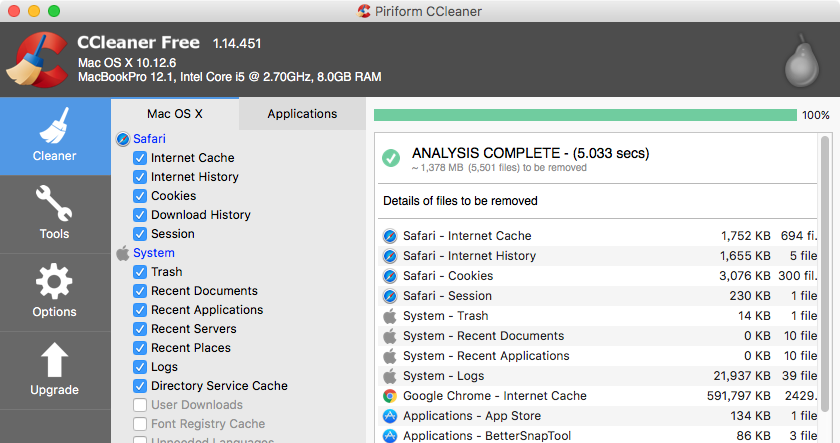The width and height of the screenshot is (840, 443).
Task: Click App Store icon in results list
Action: point(390,416)
